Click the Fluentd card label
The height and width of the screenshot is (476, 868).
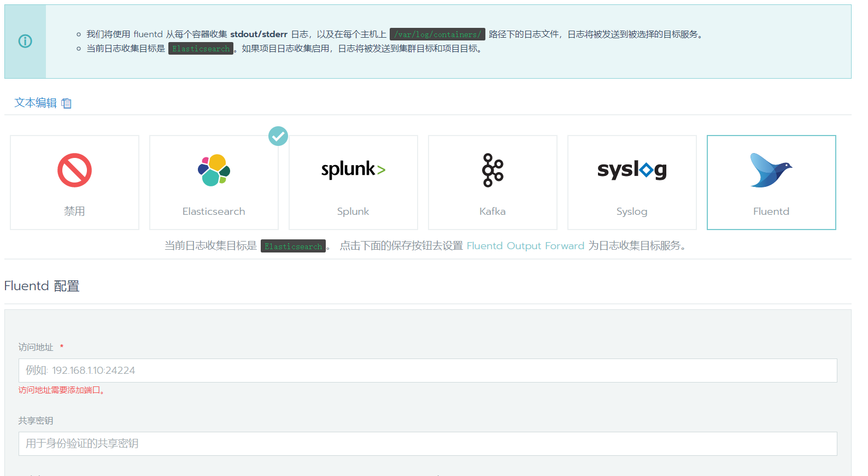coord(771,211)
